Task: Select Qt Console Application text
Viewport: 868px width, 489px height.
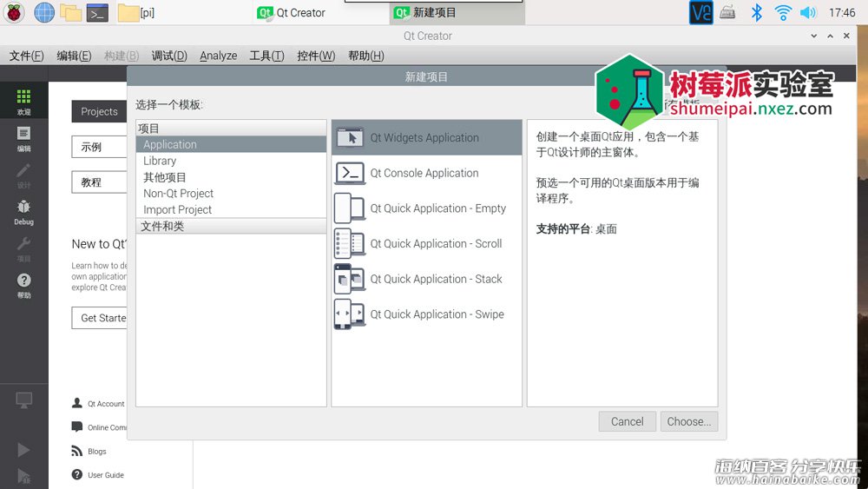Action: click(x=424, y=173)
